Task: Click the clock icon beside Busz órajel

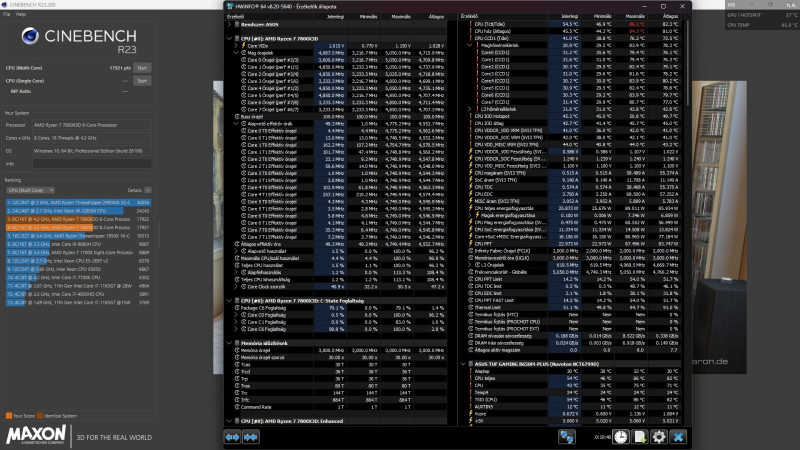Action: (x=237, y=116)
